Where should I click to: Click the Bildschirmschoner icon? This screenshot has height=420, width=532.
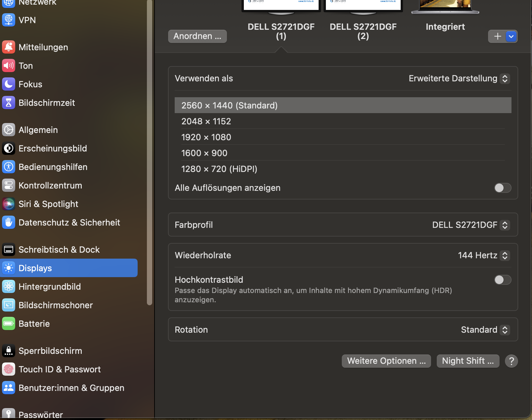(9, 305)
